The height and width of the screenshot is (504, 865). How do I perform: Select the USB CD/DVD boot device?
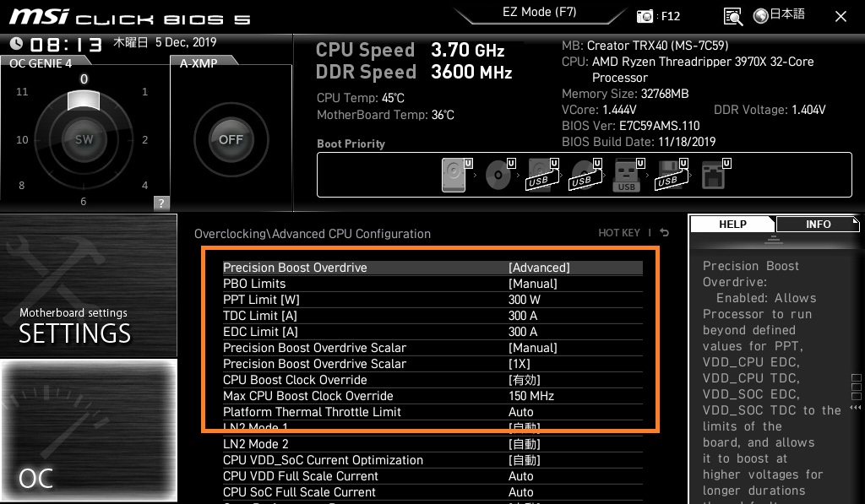point(586,175)
